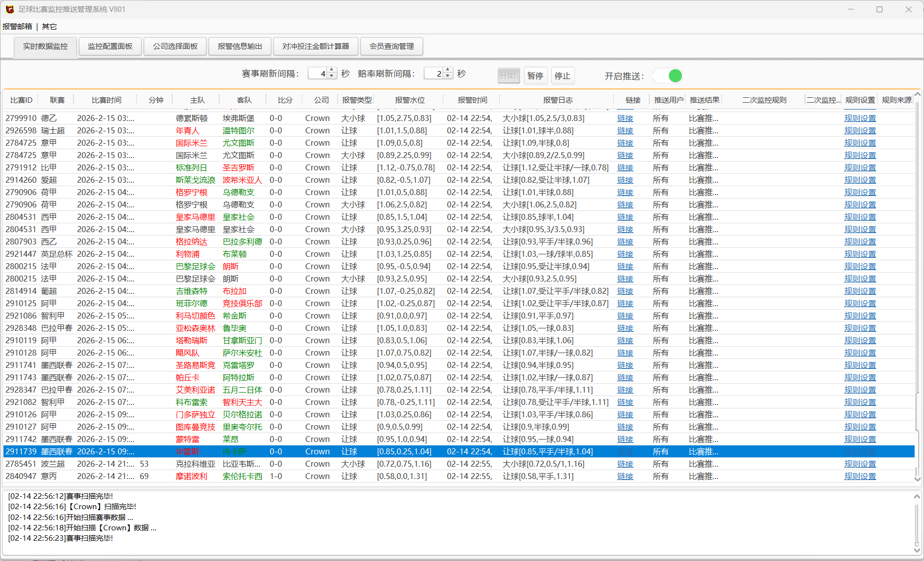924x561 pixels.
Task: Open 链接 for 吉维森特 row
Action: pyautogui.click(x=625, y=291)
